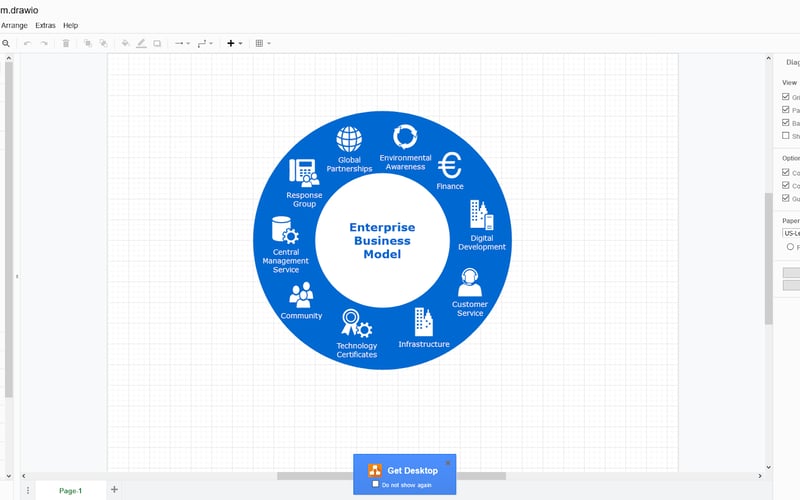800x500 pixels.
Task: Click the To Back icon
Action: [x=104, y=44]
